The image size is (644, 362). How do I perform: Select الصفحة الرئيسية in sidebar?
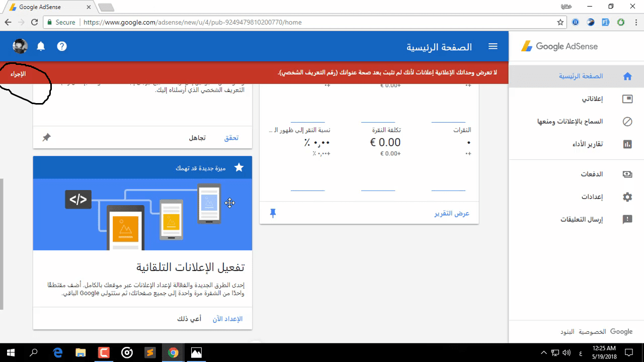coord(581,76)
